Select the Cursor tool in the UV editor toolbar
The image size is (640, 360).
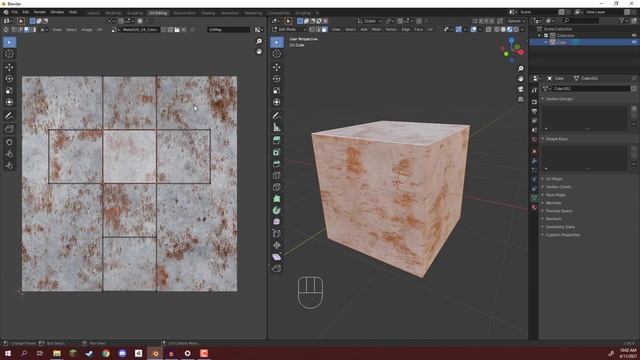9,54
